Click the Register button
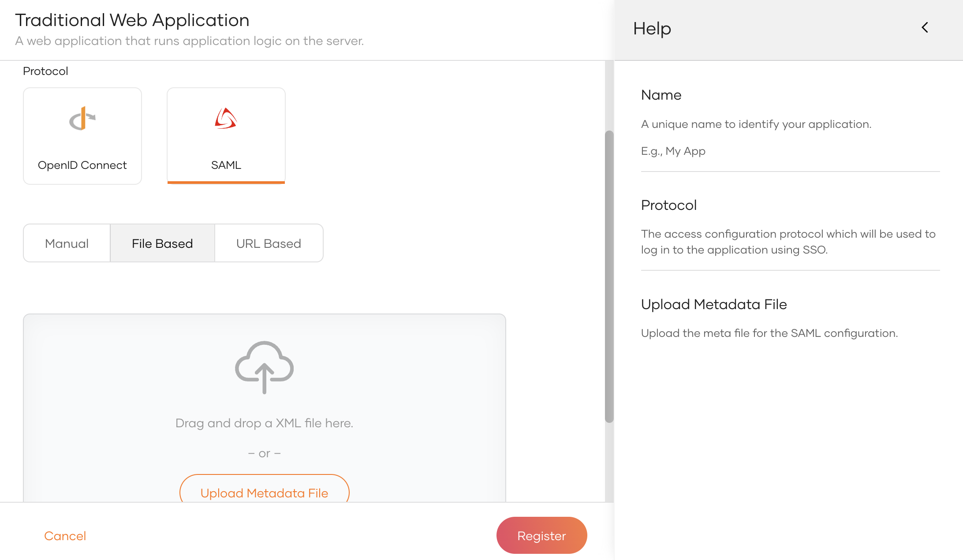 tap(541, 535)
